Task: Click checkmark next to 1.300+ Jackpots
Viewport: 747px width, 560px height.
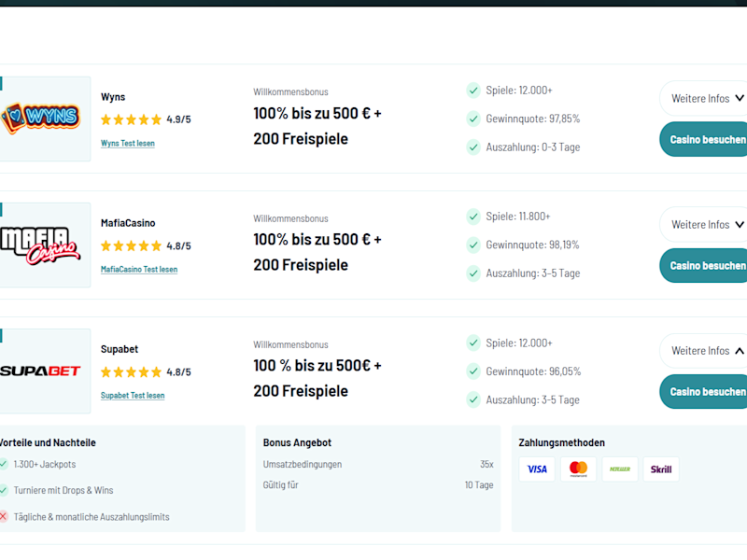Action: click(4, 464)
